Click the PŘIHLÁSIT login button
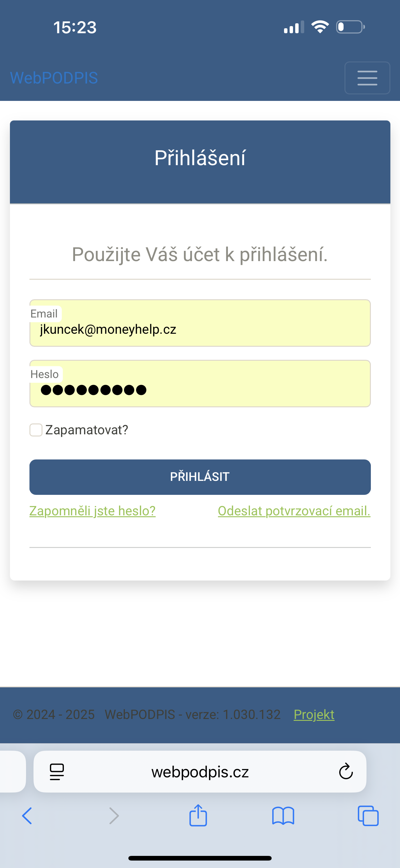Image resolution: width=400 pixels, height=868 pixels. [200, 477]
